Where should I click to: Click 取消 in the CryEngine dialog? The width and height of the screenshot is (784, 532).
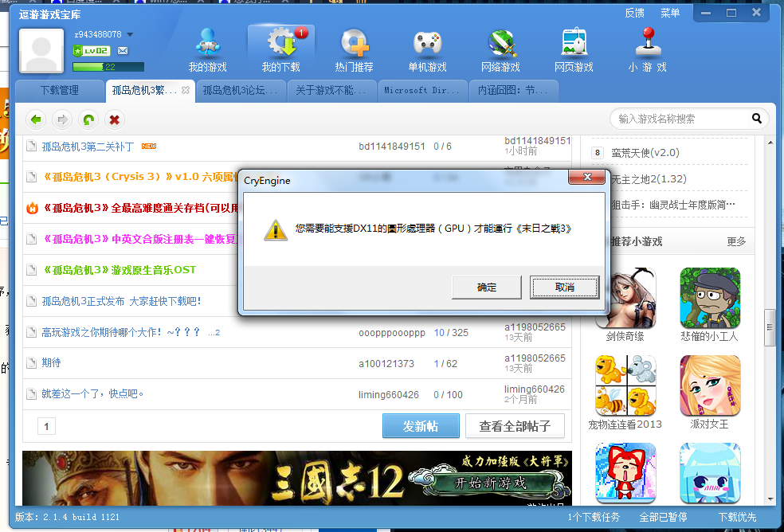[565, 288]
